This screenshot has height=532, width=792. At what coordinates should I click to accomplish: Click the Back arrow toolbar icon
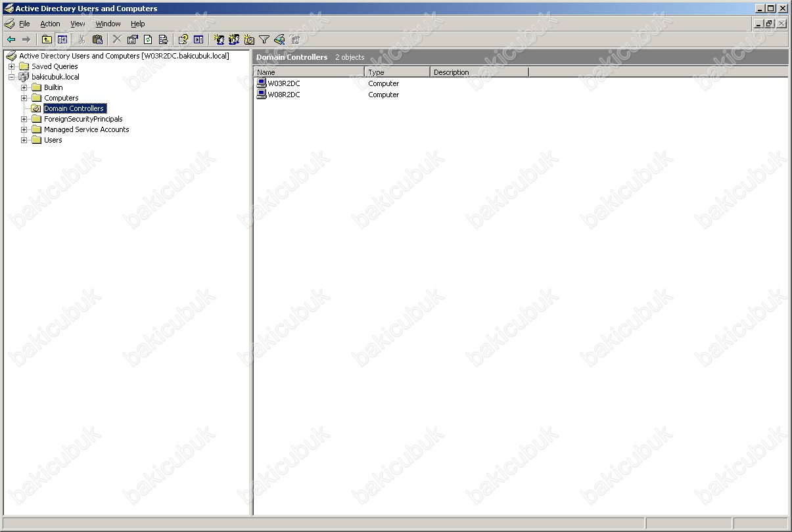[x=11, y=39]
